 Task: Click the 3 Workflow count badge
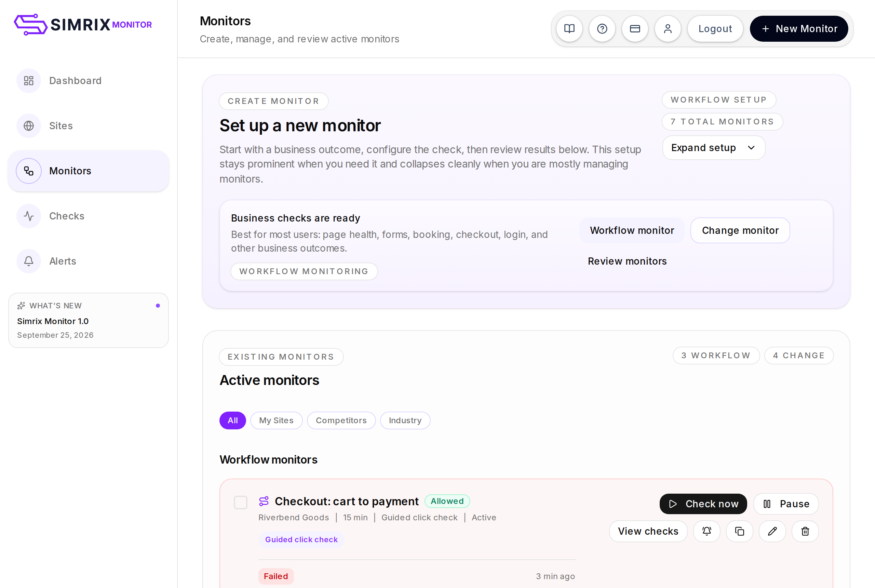tap(716, 356)
